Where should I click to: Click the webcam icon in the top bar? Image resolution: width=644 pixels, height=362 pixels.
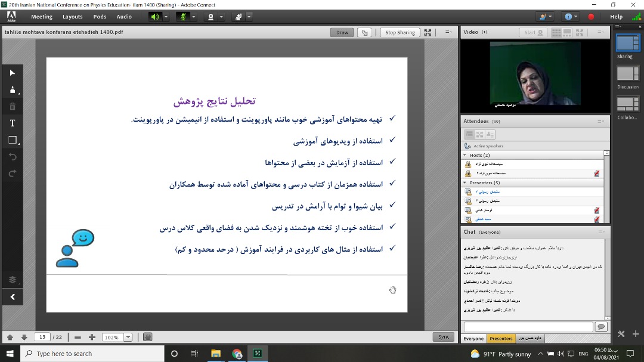tap(210, 17)
